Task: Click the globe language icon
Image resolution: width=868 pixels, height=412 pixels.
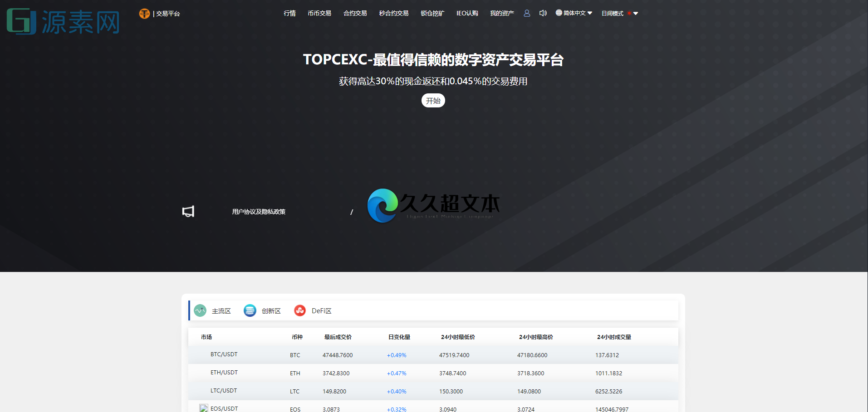Action: click(558, 13)
